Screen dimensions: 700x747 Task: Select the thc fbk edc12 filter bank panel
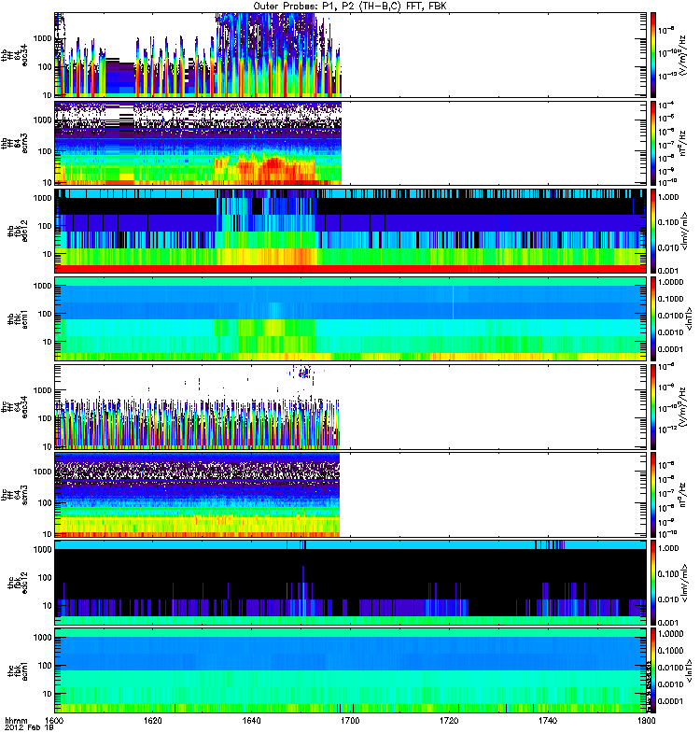[x=350, y=583]
